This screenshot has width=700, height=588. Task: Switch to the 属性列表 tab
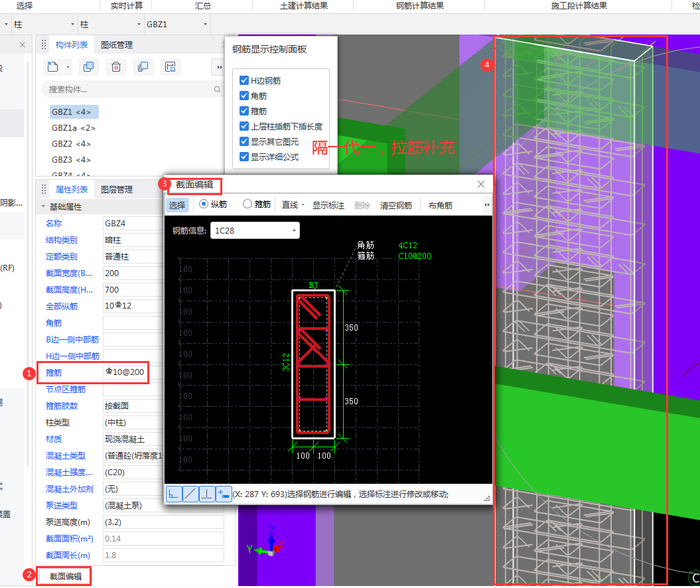tap(72, 189)
